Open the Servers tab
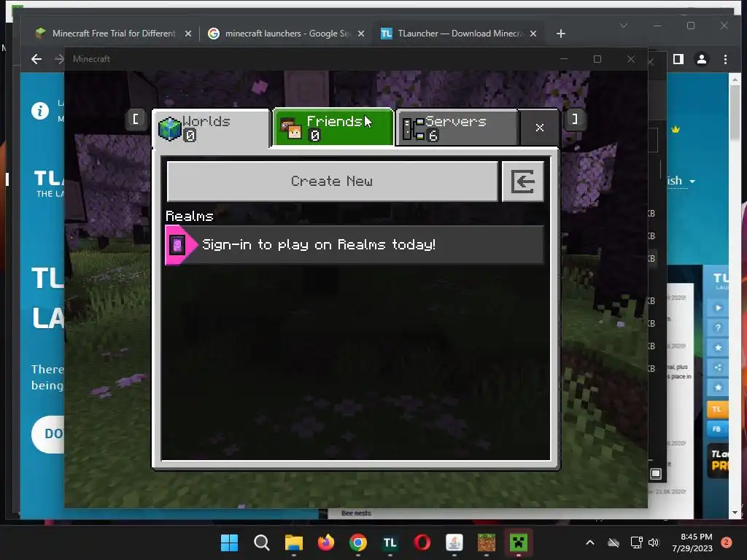This screenshot has height=560, width=747. (457, 128)
